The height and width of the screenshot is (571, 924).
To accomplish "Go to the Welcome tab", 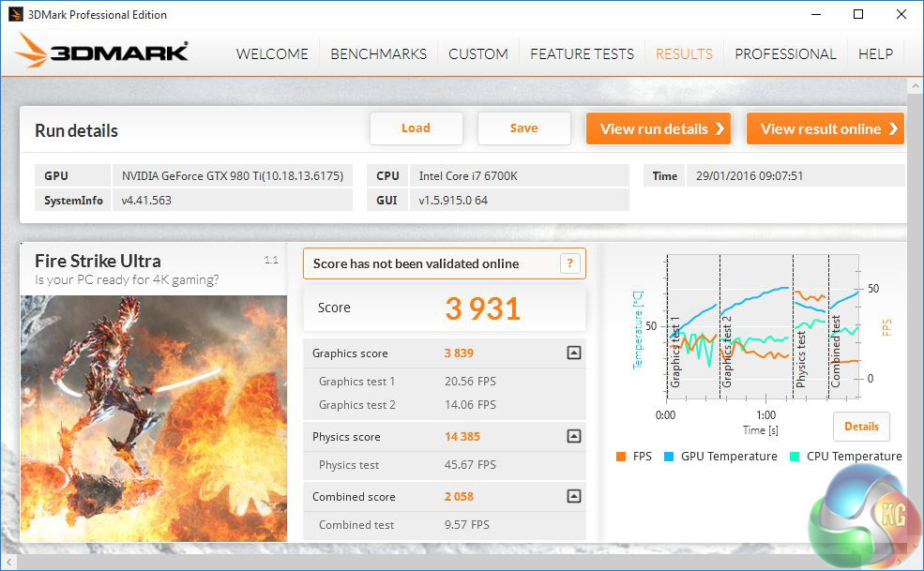I will coord(272,53).
